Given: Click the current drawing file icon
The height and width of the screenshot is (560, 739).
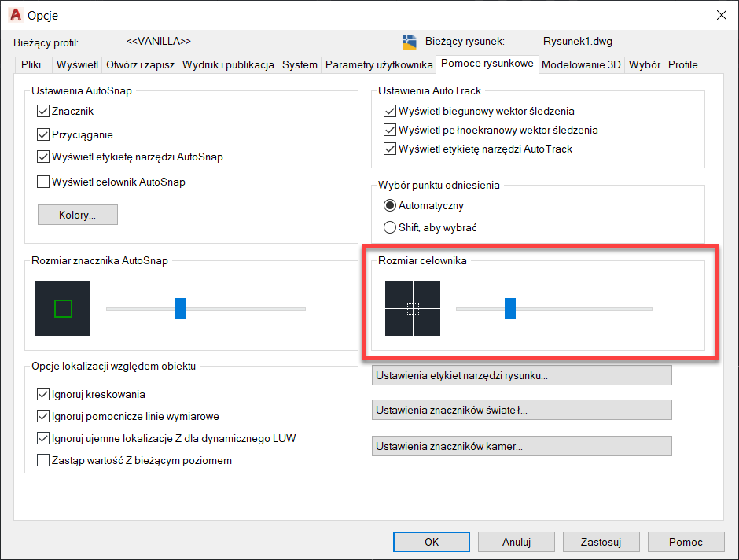Looking at the screenshot, I should tap(409, 42).
